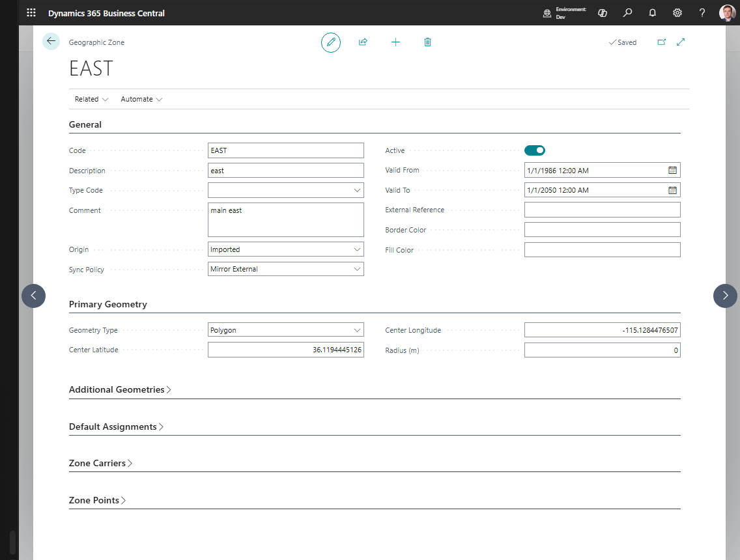Image resolution: width=740 pixels, height=560 pixels.
Task: Click the Dynamics 365 Business Central title
Action: [x=106, y=13]
